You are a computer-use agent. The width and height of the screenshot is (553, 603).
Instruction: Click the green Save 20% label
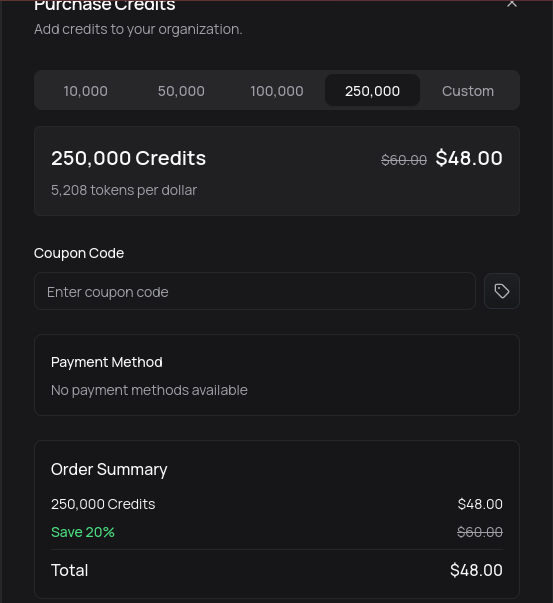83,532
